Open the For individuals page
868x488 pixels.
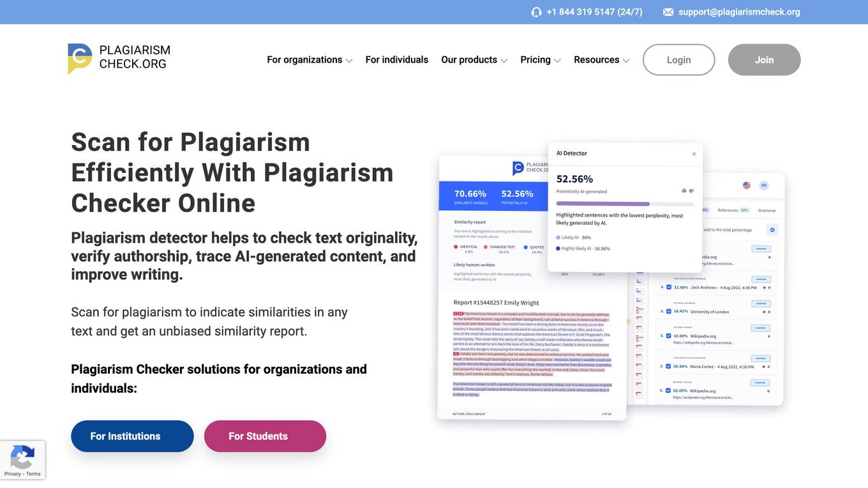[x=397, y=60]
